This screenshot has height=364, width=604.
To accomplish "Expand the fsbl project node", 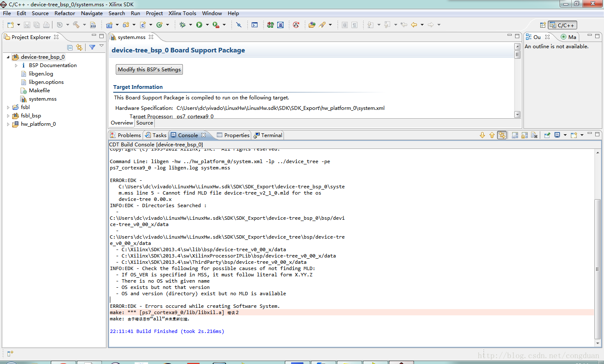I will point(8,107).
